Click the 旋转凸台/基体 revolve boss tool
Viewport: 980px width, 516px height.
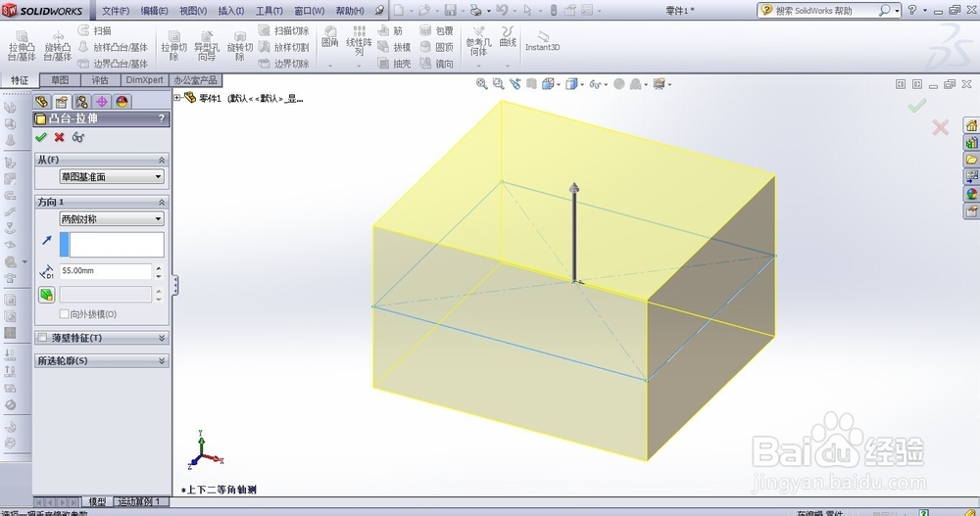coord(58,46)
